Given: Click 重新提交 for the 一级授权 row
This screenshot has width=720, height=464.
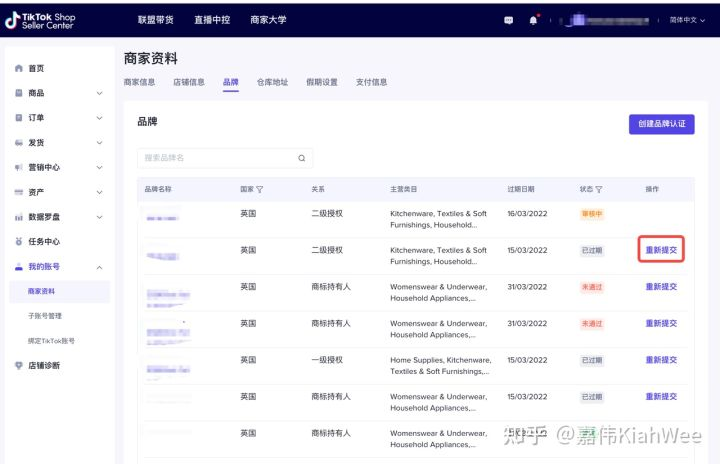Looking at the screenshot, I should [x=661, y=360].
